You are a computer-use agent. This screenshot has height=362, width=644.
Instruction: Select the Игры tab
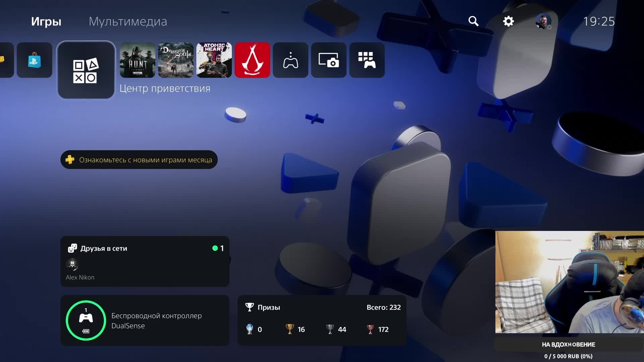(46, 21)
